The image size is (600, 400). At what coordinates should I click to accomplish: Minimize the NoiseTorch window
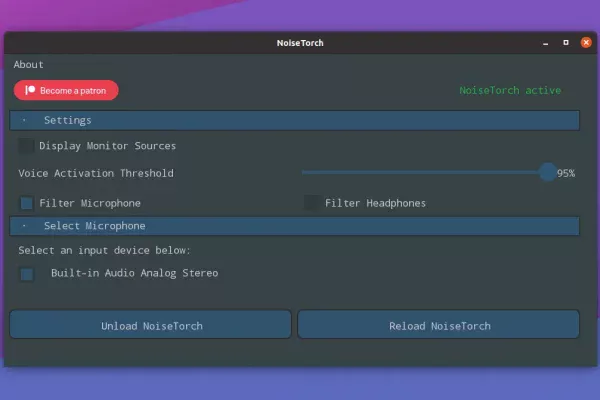pyautogui.click(x=545, y=43)
